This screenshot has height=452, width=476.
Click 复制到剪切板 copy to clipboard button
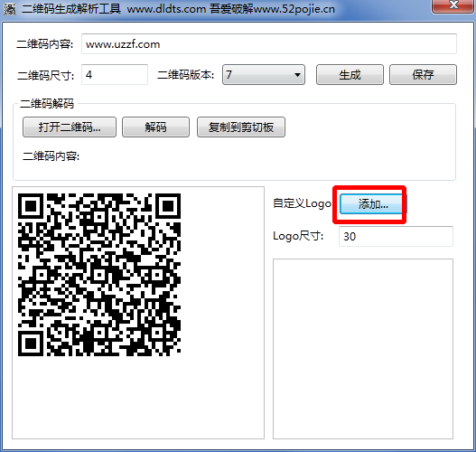(241, 127)
